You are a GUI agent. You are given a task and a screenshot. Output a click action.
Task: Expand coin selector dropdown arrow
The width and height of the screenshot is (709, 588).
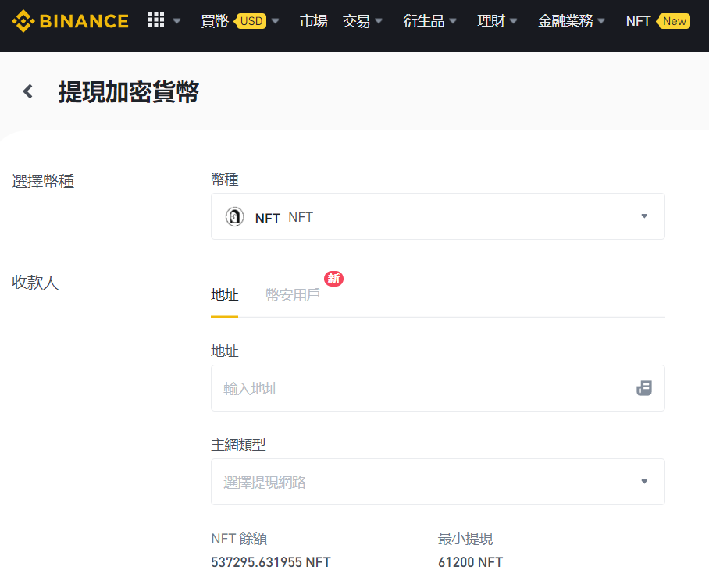(x=644, y=216)
